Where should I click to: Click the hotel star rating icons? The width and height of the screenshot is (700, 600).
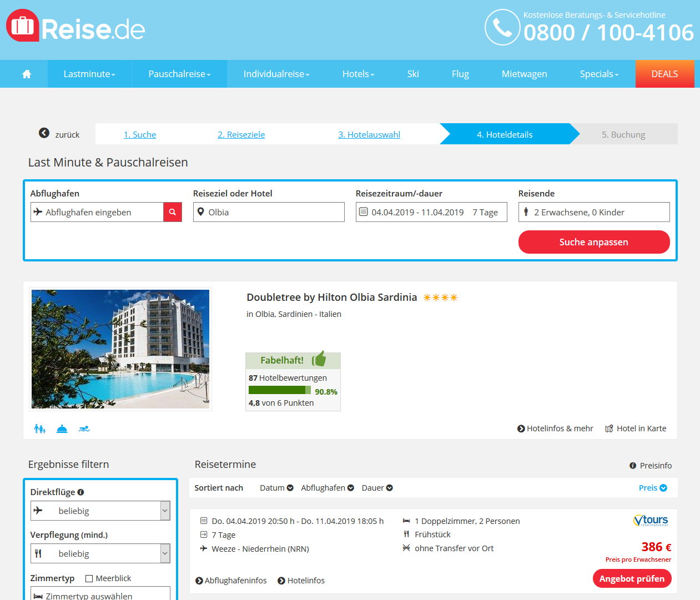440,298
